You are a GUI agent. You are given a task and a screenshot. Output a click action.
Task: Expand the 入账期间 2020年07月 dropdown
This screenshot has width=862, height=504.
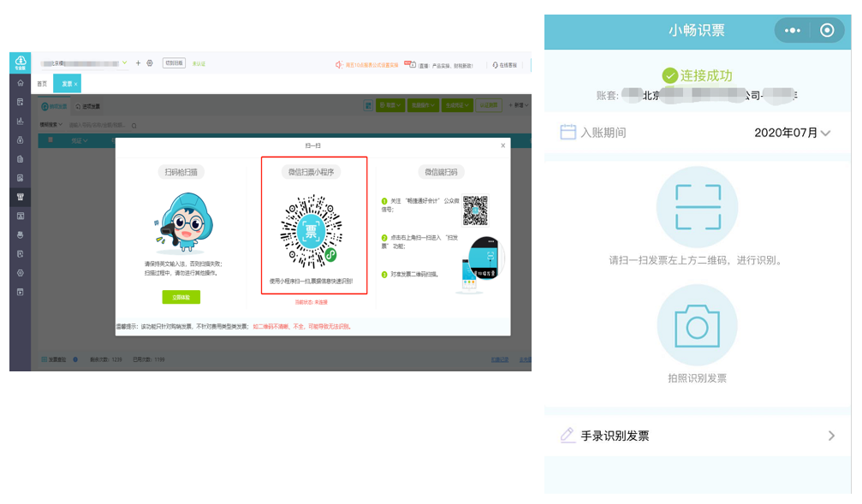click(792, 133)
